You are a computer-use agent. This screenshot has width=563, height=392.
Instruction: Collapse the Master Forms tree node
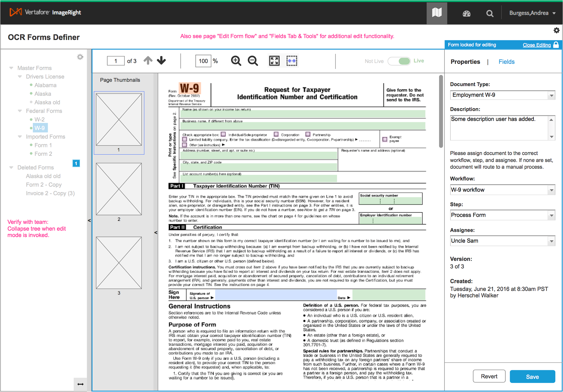pos(11,68)
